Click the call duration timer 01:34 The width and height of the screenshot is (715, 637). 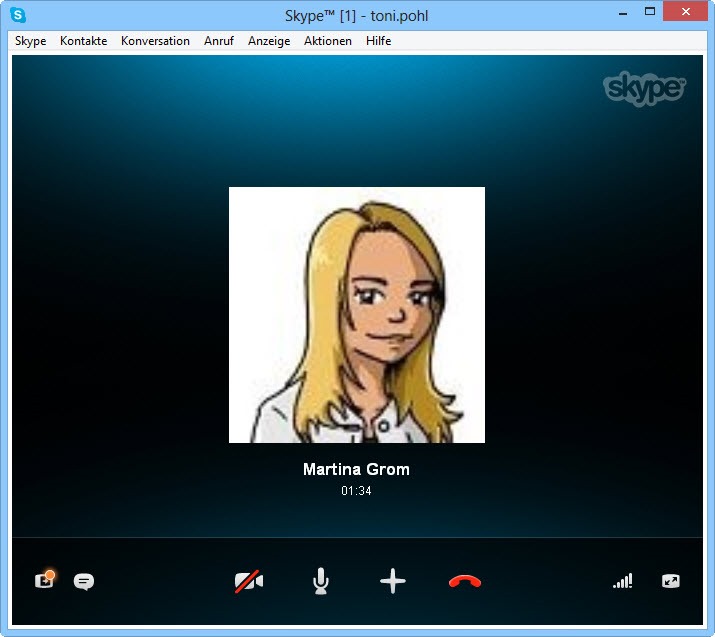pos(356,491)
